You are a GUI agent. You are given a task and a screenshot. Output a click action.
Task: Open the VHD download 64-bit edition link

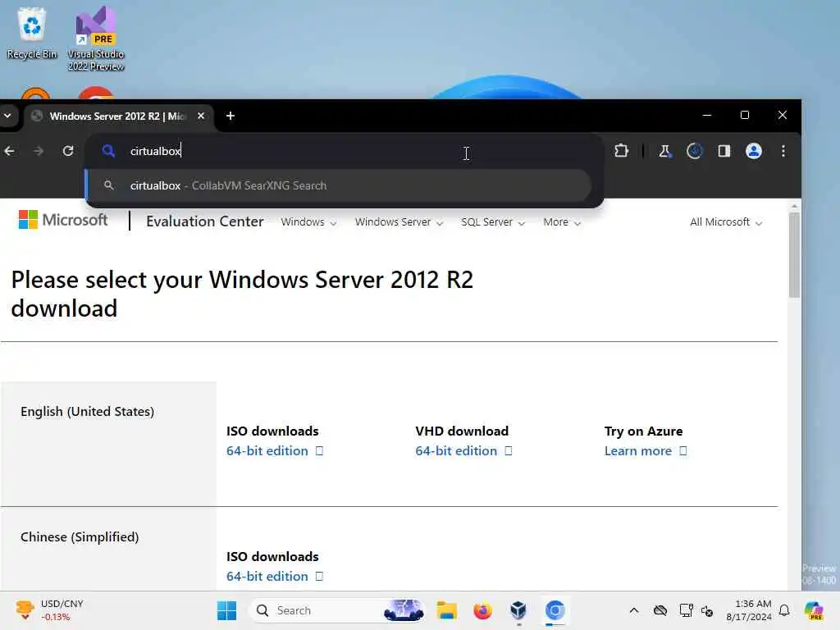pos(463,451)
